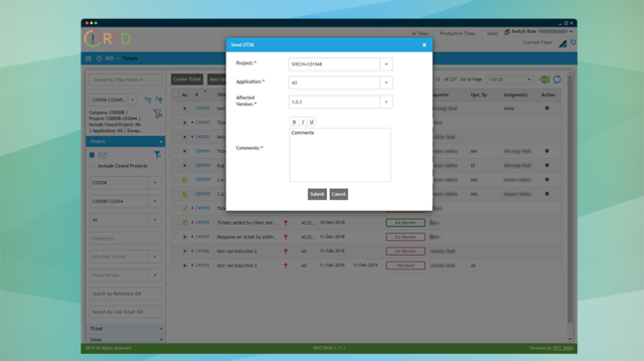
Task: Click the Submit button
Action: (317, 194)
